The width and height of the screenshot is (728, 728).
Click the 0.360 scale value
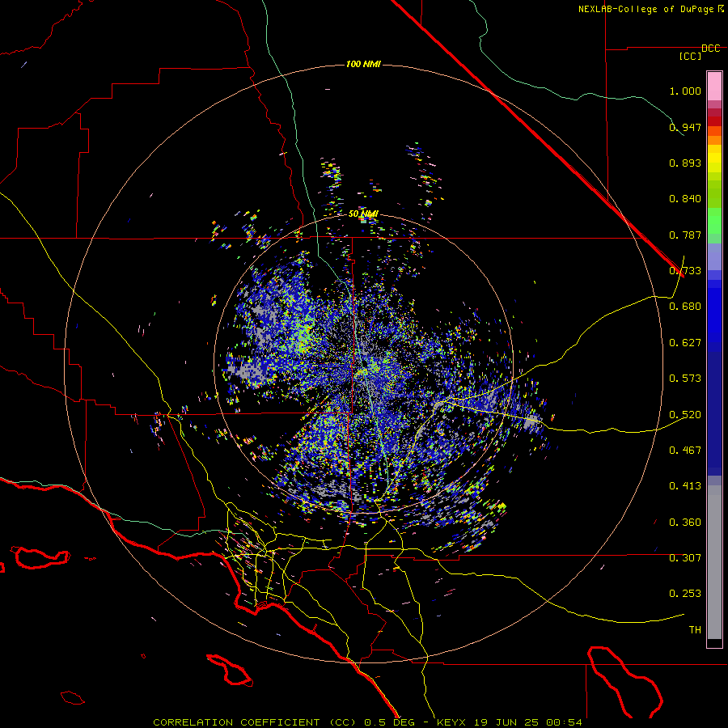coord(685,523)
